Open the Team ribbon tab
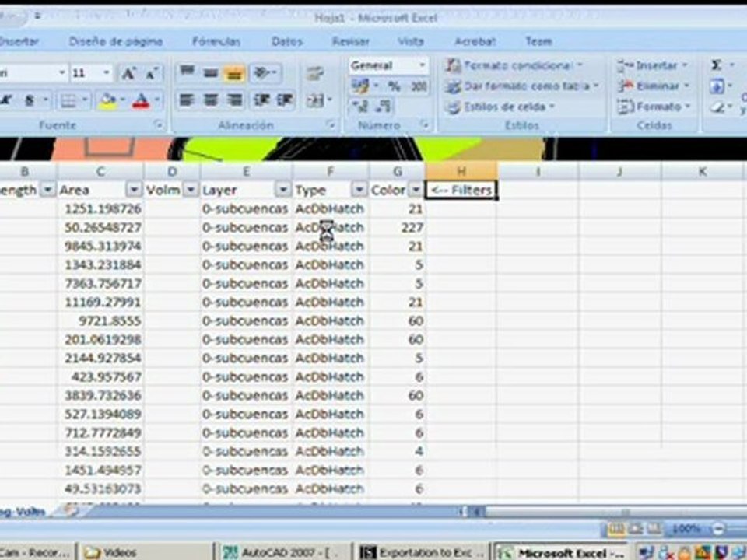The height and width of the screenshot is (560, 747). (538, 41)
